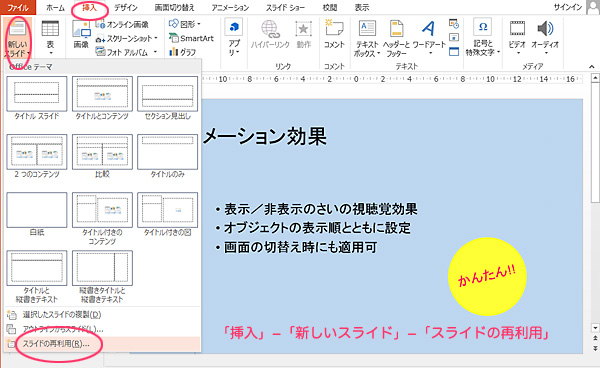Click bullet text 表示／非表示のさいの視聴覚効果
The image size is (600, 368).
click(321, 209)
